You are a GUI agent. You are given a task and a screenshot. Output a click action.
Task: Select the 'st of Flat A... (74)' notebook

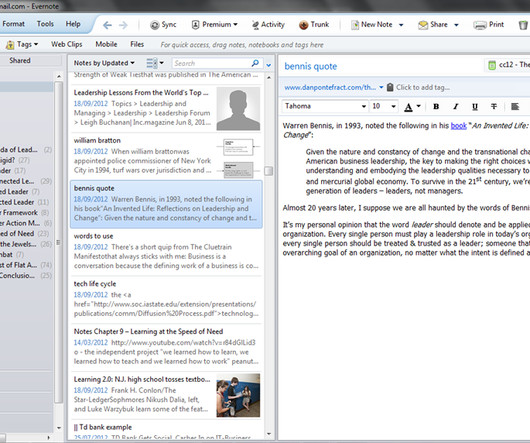[26, 265]
